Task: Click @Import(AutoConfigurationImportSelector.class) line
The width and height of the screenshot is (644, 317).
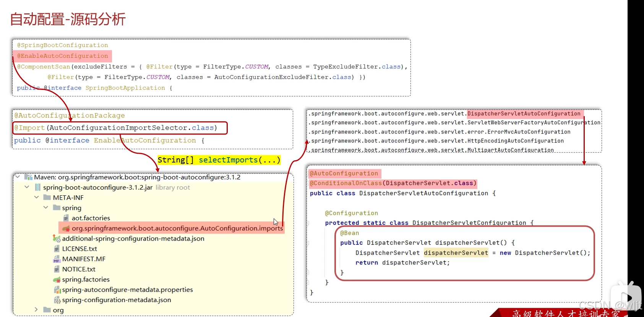Action: pos(116,128)
